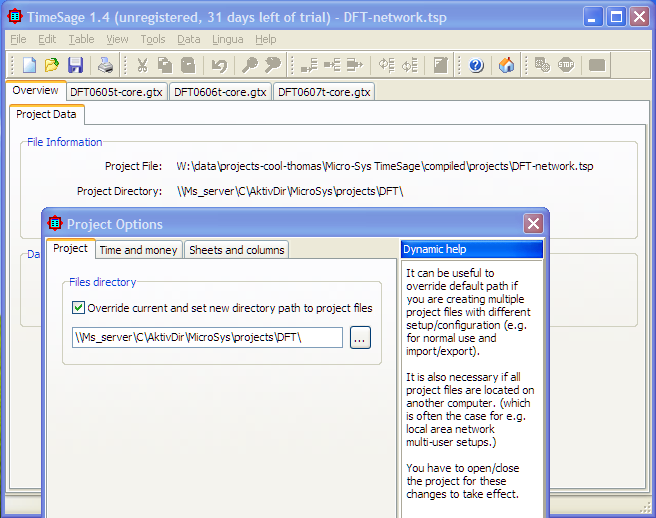Maximize the TimeSage main window
The width and height of the screenshot is (656, 518).
616,17
